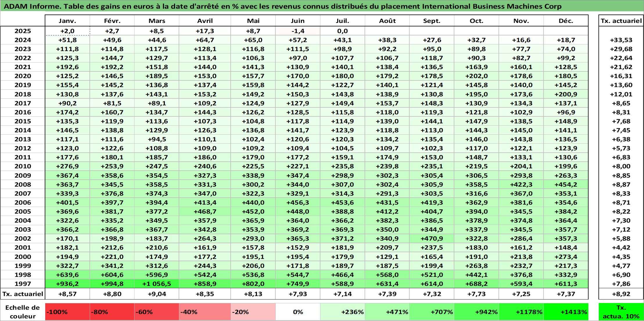Viewport: 644px width, 321px height.
Task: Click the bottom-row rate +9,04
Action: [x=157, y=294]
